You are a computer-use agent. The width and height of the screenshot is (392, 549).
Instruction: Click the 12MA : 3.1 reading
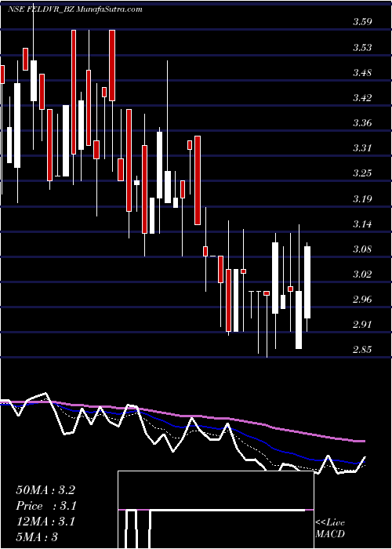[45, 522]
